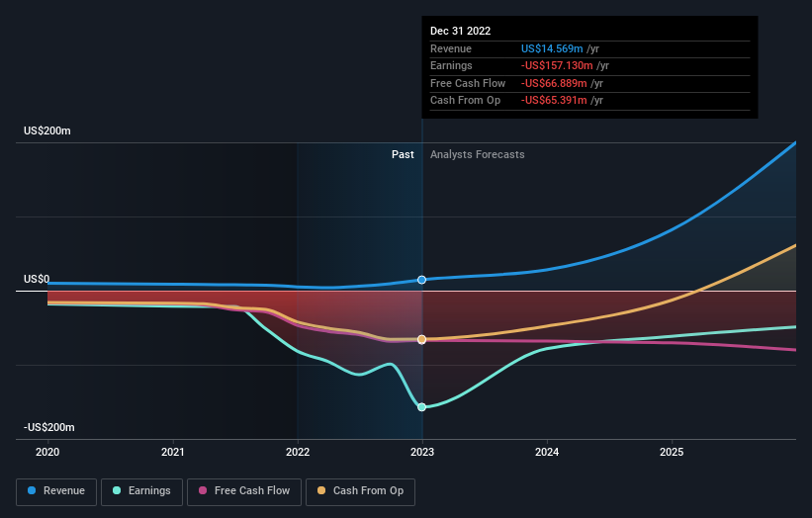Screen dimensions: 812x518
Task: Click the 2025 x-axis label
Action: (x=672, y=452)
